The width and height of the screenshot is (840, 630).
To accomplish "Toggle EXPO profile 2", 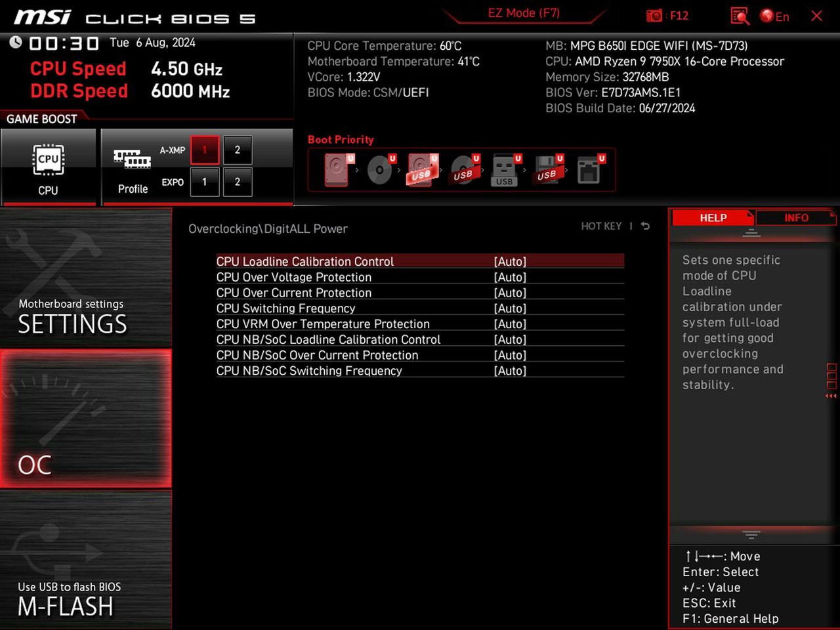I will (x=238, y=182).
